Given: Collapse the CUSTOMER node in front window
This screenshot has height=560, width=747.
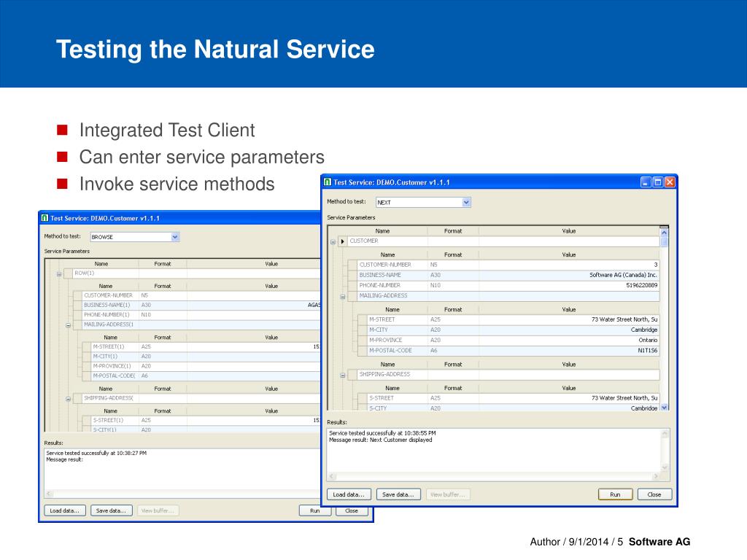Looking at the screenshot, I should [333, 242].
